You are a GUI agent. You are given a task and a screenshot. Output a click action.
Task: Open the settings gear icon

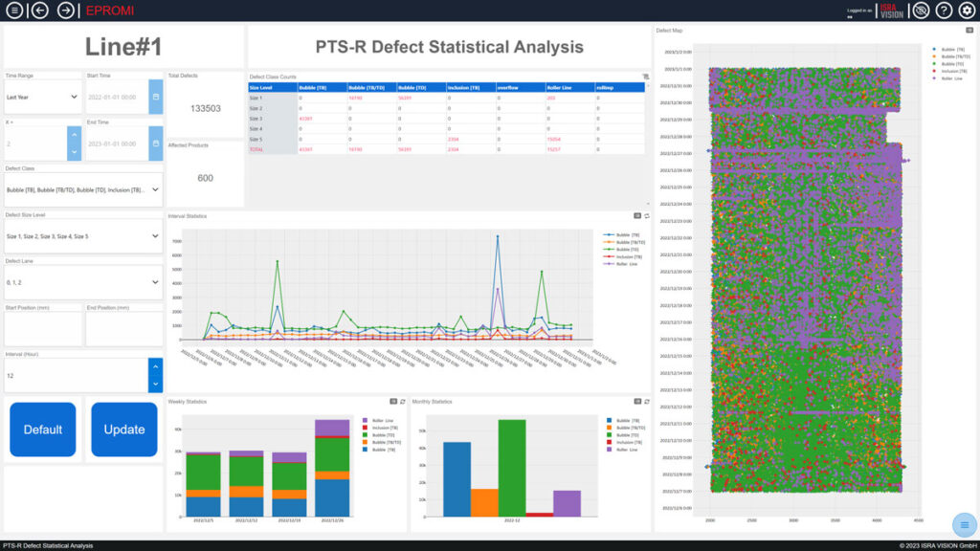(x=967, y=11)
